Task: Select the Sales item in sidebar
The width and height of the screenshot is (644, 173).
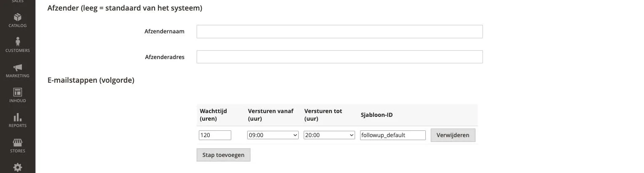Action: coord(18,2)
